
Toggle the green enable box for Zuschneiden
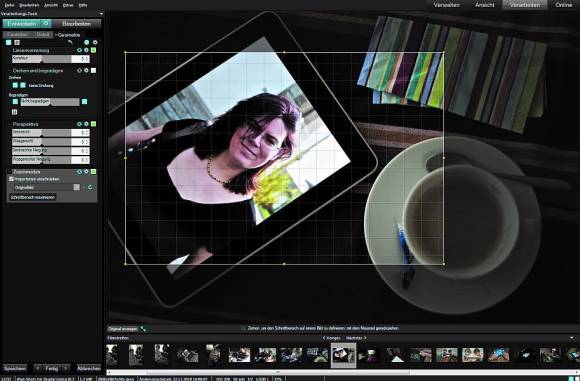(93, 172)
